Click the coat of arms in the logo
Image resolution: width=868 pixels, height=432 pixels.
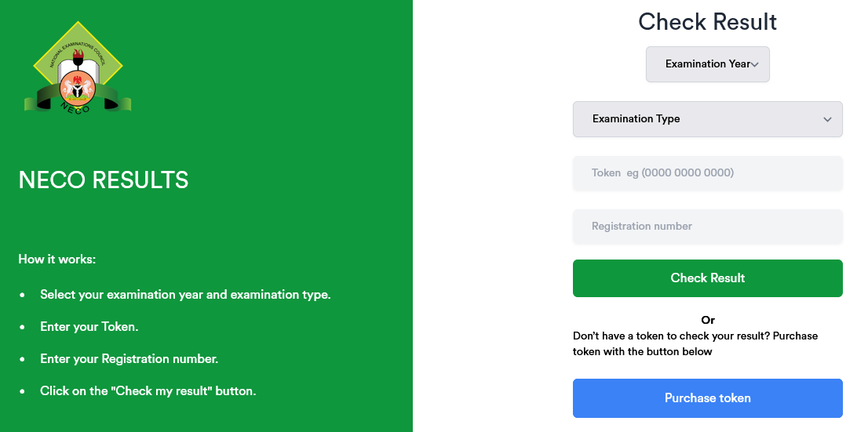point(78,89)
